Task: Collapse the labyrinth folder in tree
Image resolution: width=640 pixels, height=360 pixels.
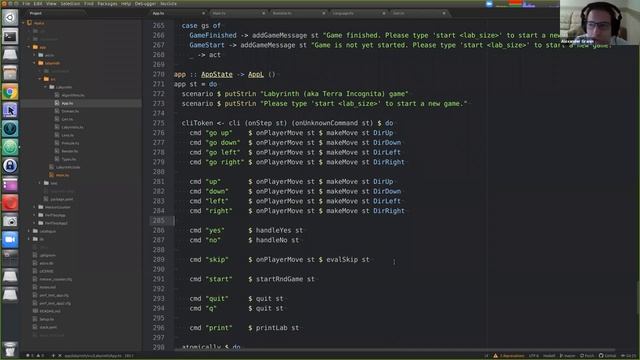Action: point(34,63)
